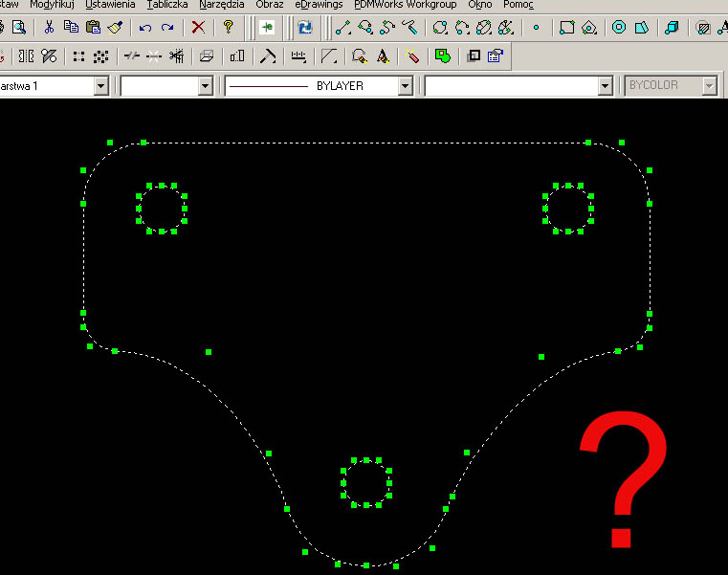The image size is (728, 575).
Task: Select the Rectangle drawing tool
Action: coord(567,28)
